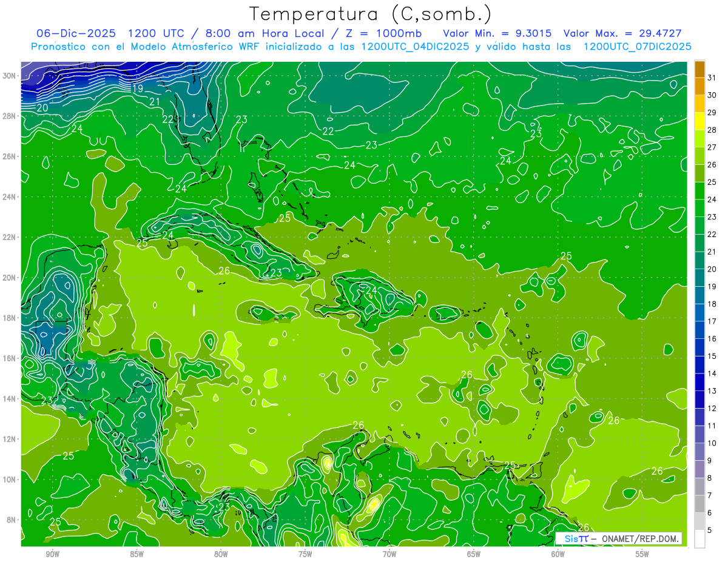Viewport: 728px width, 562px height.
Task: Select the '55W' longitude axis label
Action: click(642, 555)
